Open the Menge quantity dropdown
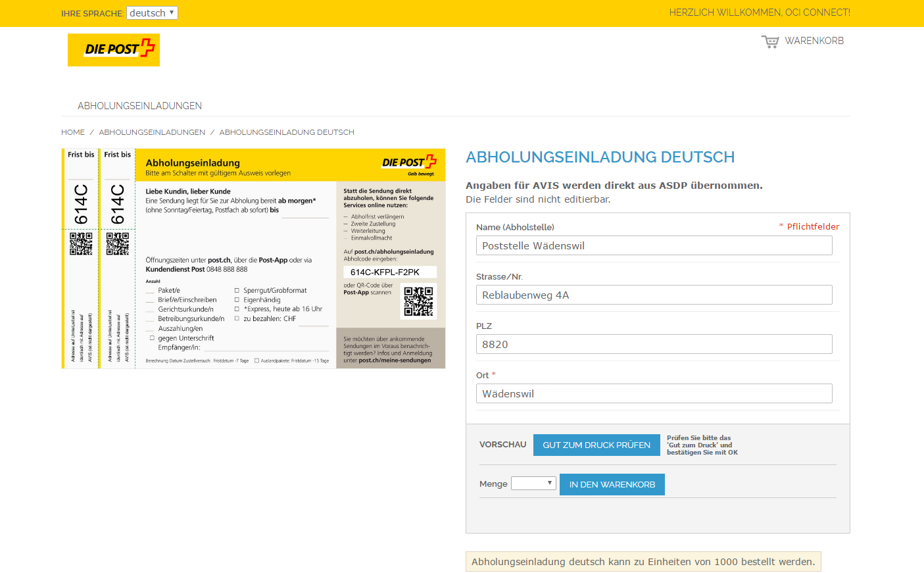The image size is (924, 573). tap(533, 484)
